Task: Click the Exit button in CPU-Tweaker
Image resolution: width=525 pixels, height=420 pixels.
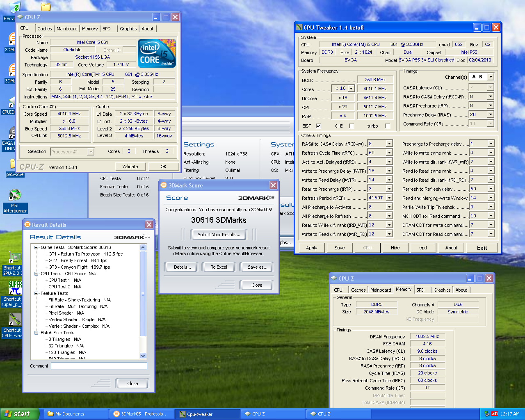Action: point(482,248)
